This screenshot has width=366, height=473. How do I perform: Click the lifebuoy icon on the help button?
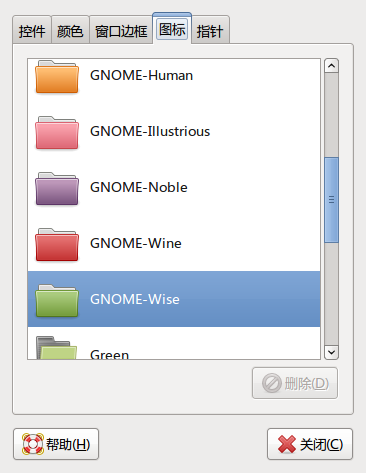pyautogui.click(x=33, y=444)
